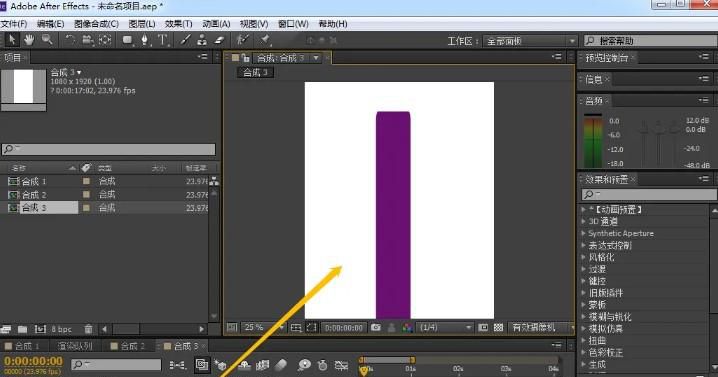Open the 有效摄像机 camera view dropdown
Viewport: 718px width, 377px height.
pos(541,328)
